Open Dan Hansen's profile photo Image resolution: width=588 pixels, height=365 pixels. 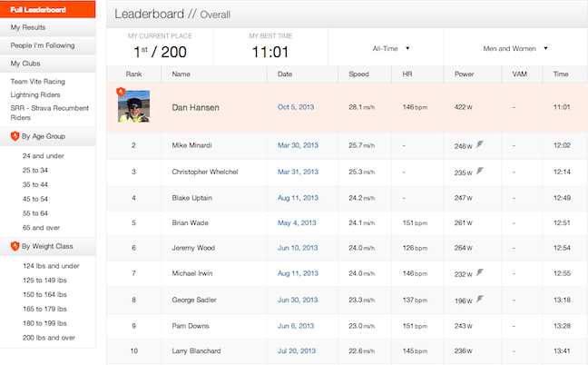pos(133,106)
